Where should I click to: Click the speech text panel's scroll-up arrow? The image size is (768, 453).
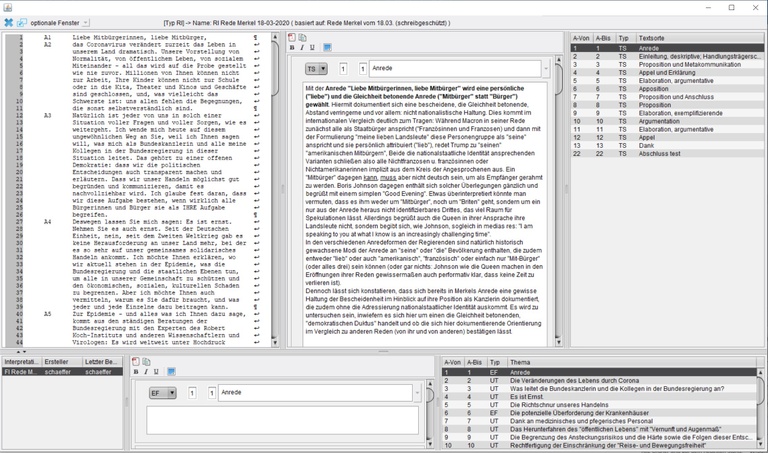tap(275, 37)
